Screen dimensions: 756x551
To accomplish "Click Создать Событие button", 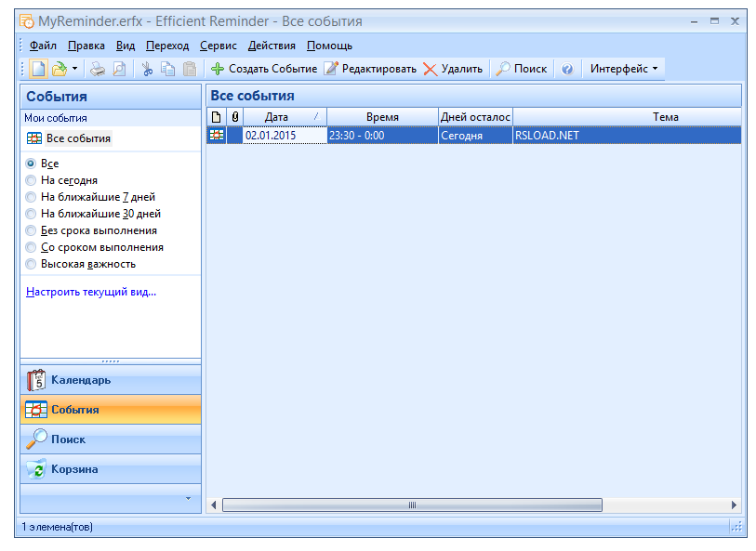I will pos(264,69).
